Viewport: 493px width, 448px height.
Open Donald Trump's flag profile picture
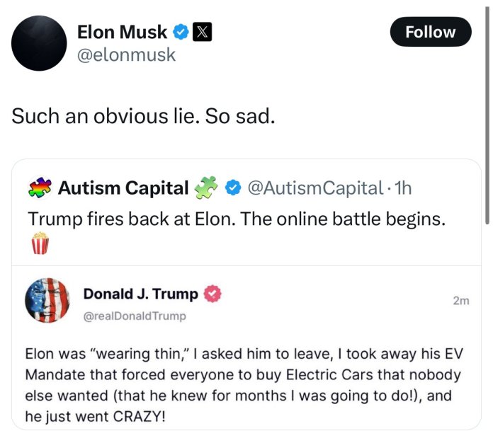[47, 300]
